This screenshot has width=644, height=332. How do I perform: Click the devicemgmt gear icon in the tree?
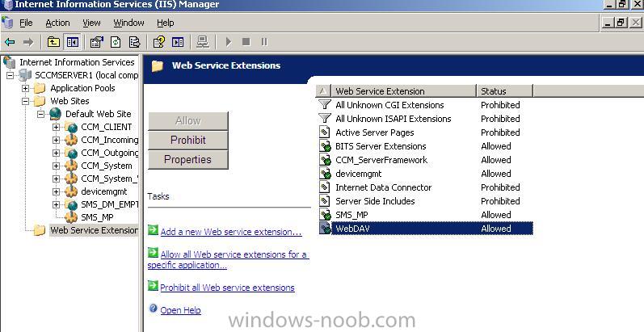pyautogui.click(x=71, y=191)
